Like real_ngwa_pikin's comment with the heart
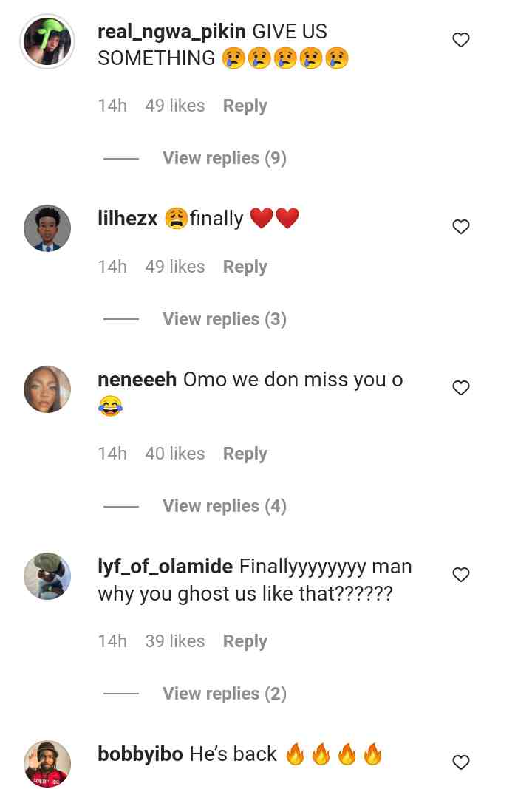Image resolution: width=532 pixels, height=789 pixels. pyautogui.click(x=461, y=41)
